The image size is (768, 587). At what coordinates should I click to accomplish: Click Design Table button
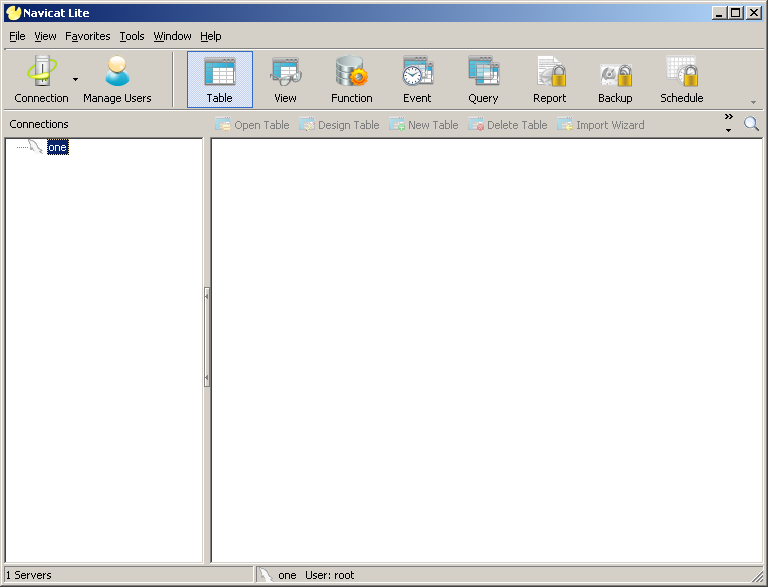[339, 125]
